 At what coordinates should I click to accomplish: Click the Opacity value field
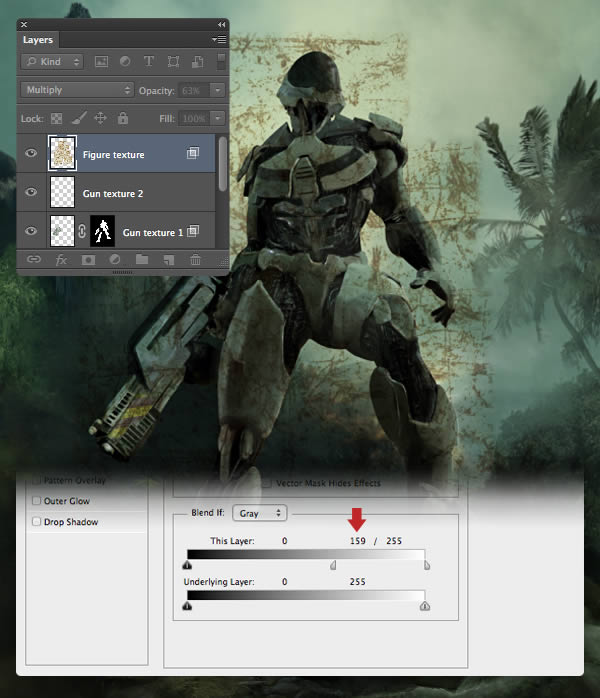pyautogui.click(x=194, y=90)
